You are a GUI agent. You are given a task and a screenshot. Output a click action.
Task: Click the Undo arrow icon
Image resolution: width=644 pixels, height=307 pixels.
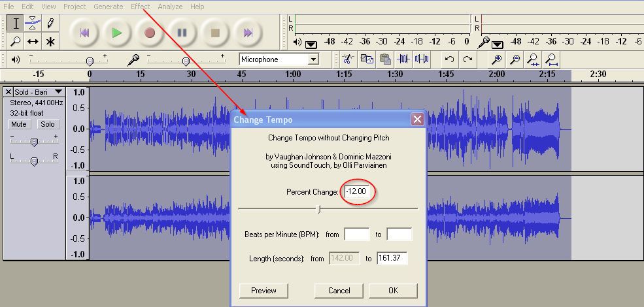pos(449,59)
